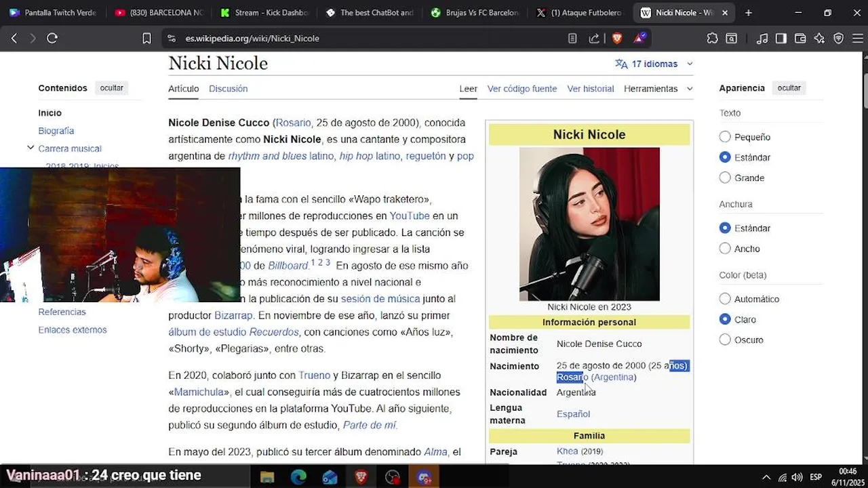Follow the Rosario link in intro paragraph
The image size is (868, 488).
(293, 123)
